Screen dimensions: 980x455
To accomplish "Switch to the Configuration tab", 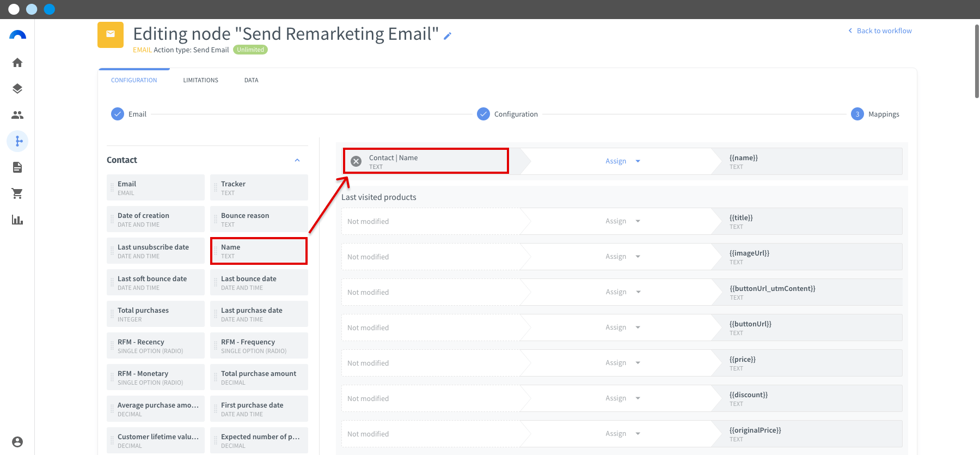I will pos(134,80).
